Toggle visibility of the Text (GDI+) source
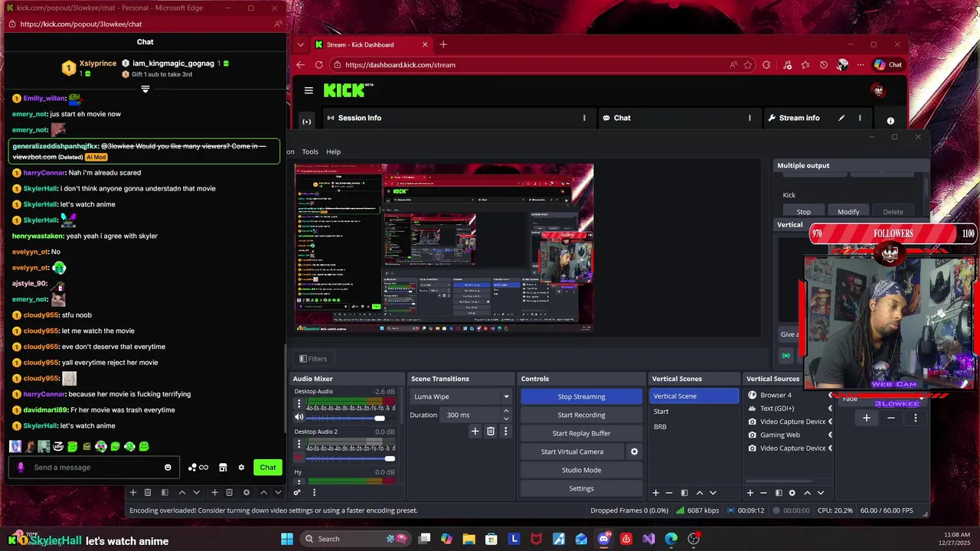Viewport: 980px width, 551px height. (831, 409)
